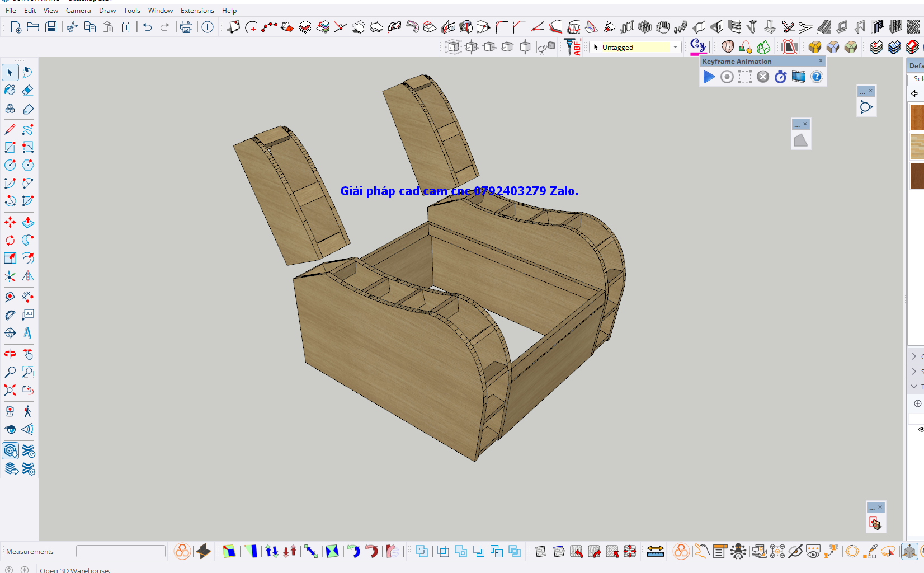Toggle the record button in Keyframe Animation

coord(727,77)
